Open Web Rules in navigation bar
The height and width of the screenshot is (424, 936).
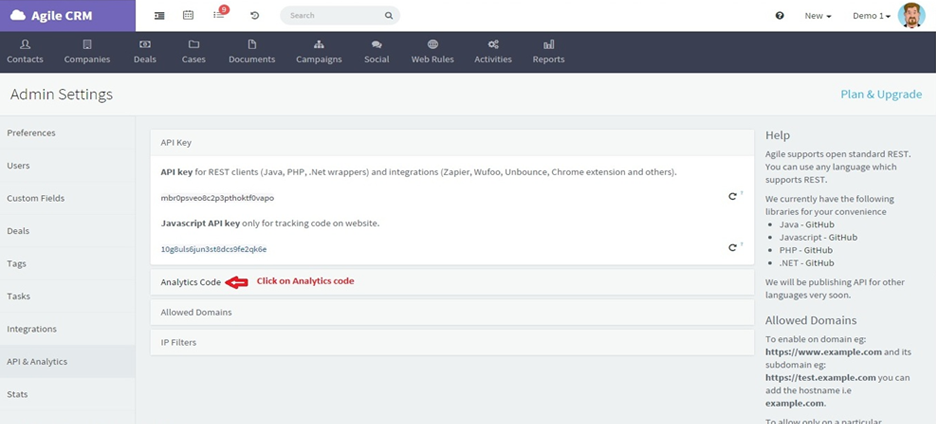coord(433,52)
